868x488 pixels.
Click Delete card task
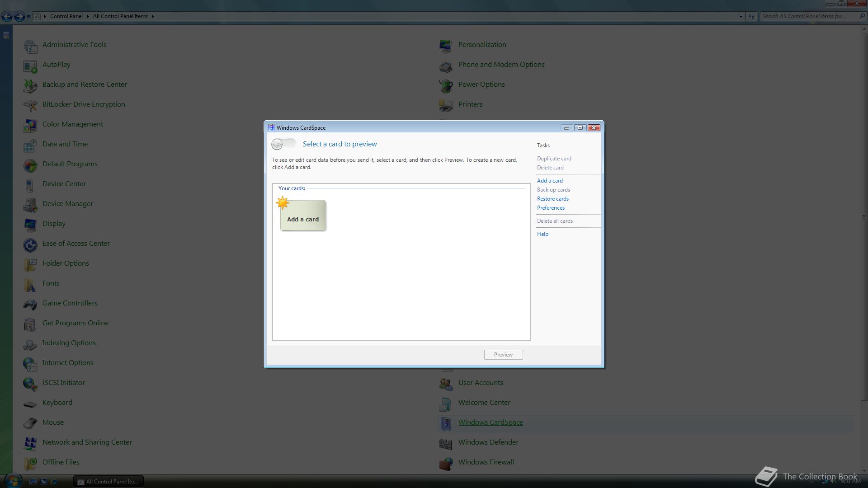[550, 168]
